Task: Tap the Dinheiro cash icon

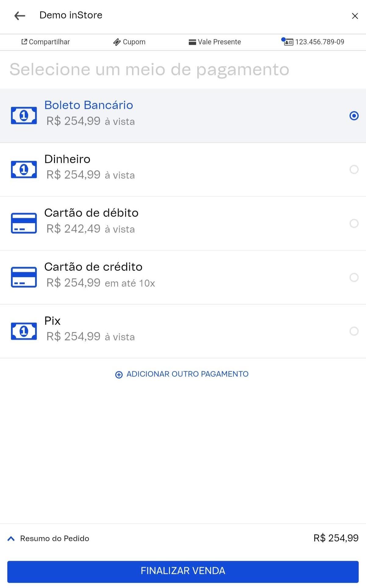Action: tap(24, 169)
